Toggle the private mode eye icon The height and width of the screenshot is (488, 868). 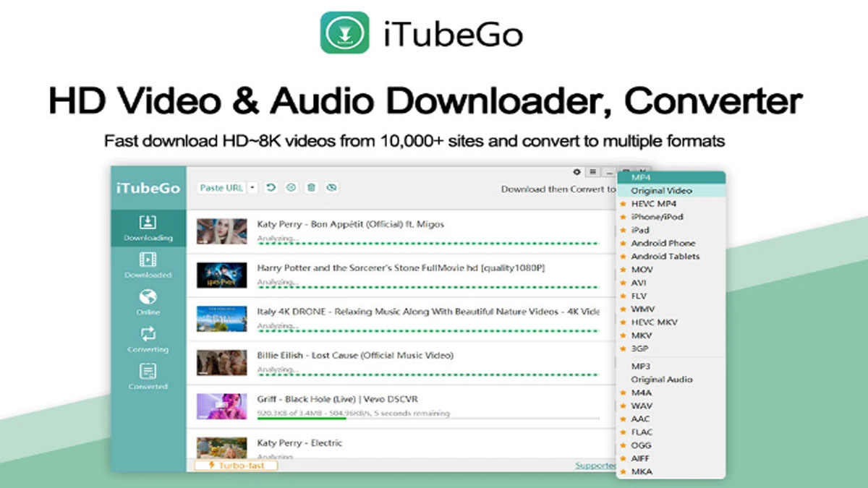pos(331,187)
